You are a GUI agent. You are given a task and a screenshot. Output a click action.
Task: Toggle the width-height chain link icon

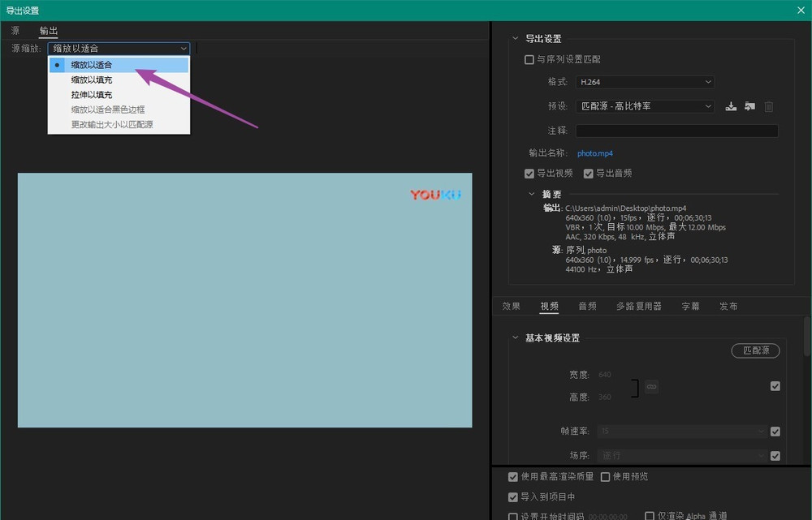pyautogui.click(x=651, y=388)
